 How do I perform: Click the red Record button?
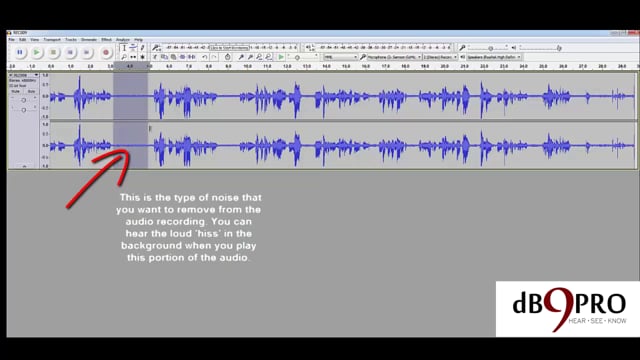(106, 52)
